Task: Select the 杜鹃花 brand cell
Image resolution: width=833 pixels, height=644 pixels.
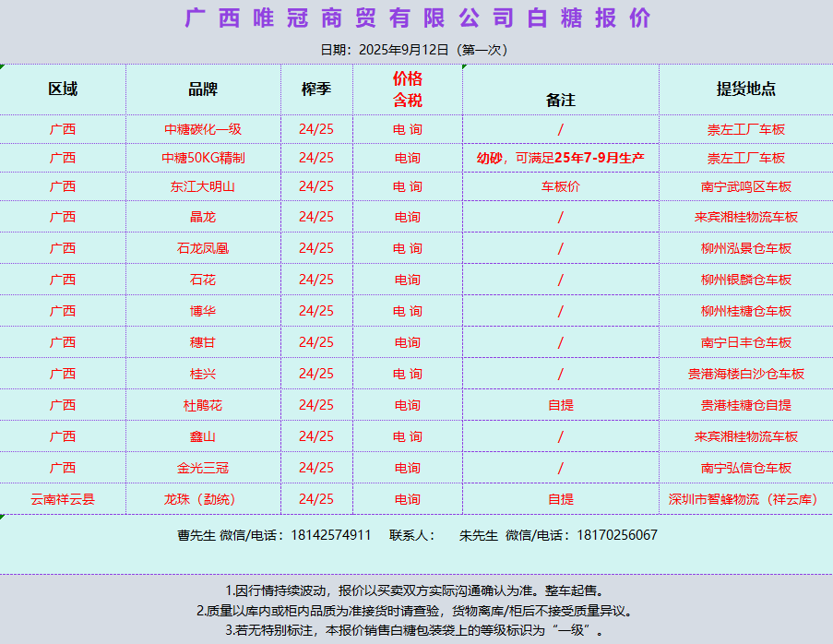Action: click(203, 405)
